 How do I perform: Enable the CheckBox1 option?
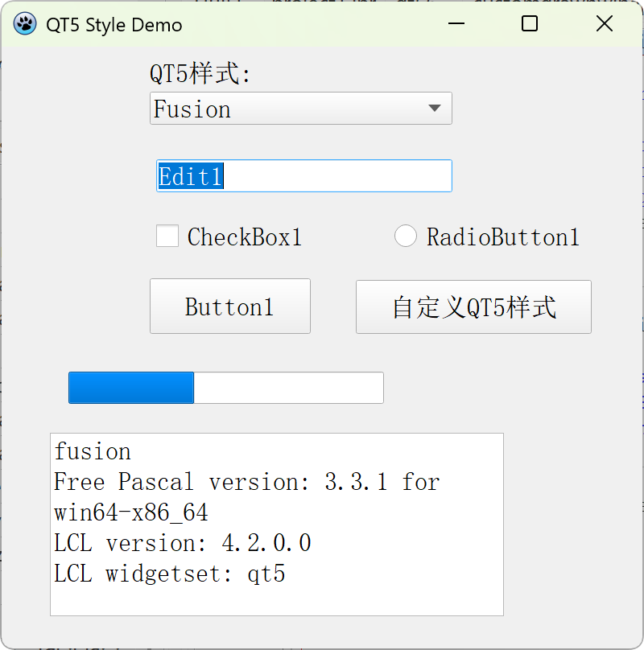coord(167,236)
